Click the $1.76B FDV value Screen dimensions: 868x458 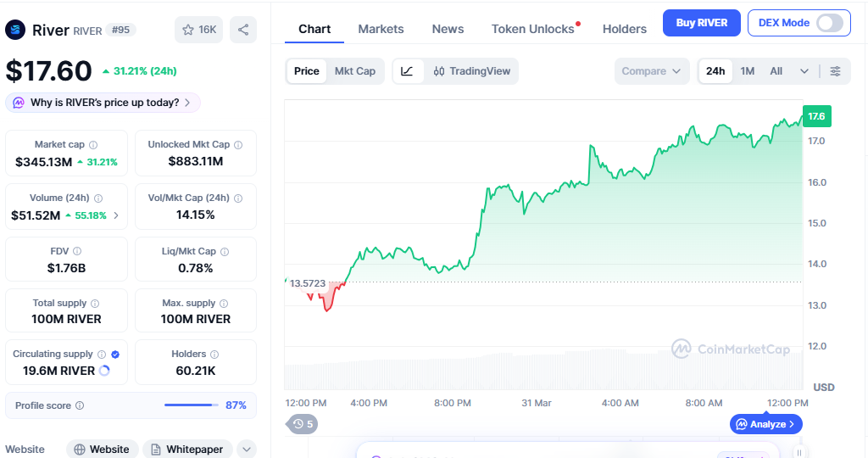(x=66, y=268)
